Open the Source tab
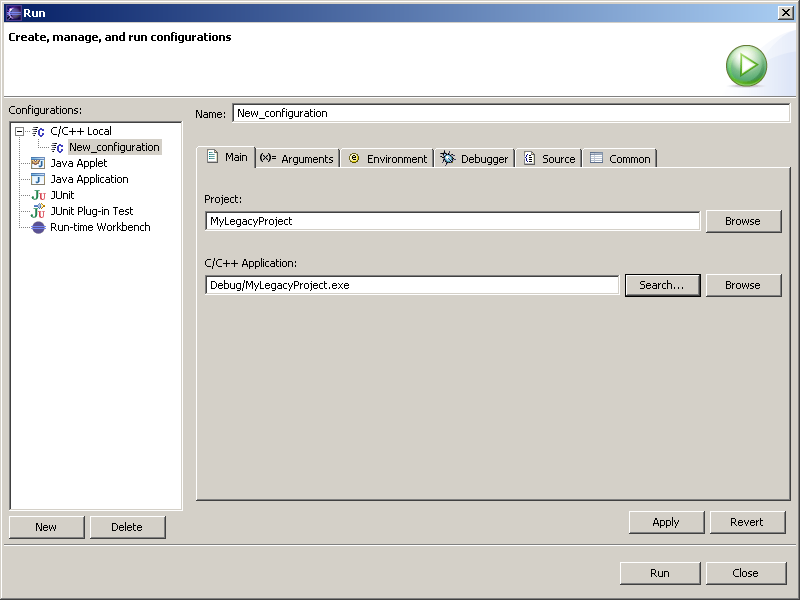 (x=550, y=158)
